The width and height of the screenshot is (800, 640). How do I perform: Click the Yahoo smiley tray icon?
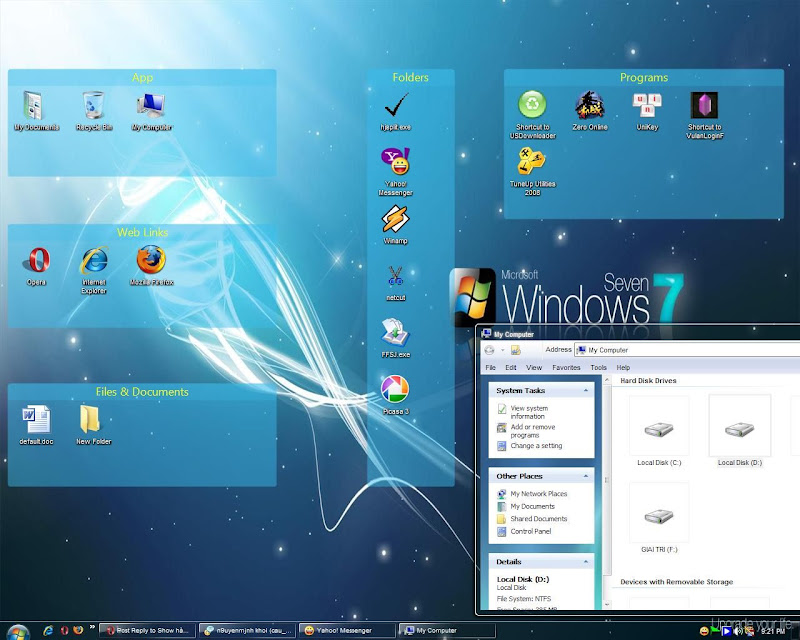click(x=704, y=631)
